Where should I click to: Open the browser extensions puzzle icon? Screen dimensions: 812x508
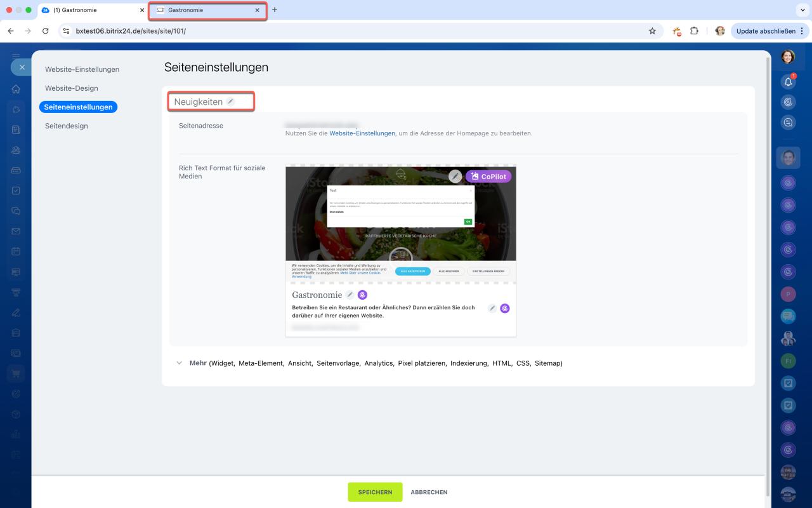point(694,30)
